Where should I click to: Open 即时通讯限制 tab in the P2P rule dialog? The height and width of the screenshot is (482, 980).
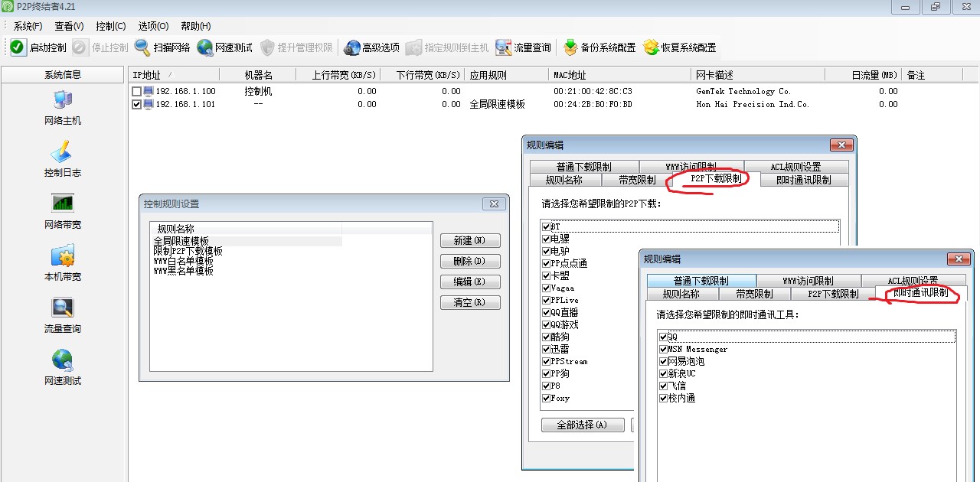802,180
